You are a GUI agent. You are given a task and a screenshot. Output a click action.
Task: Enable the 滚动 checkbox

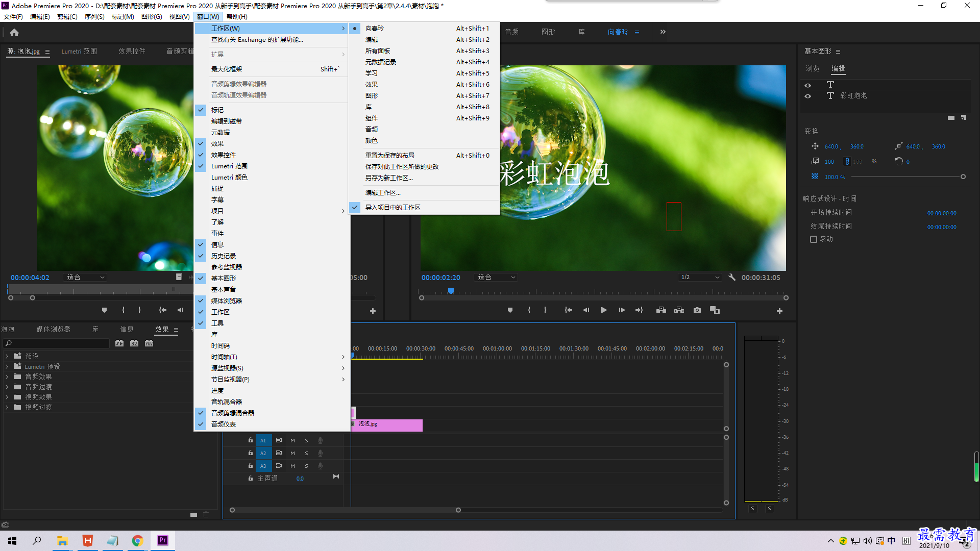(x=814, y=239)
